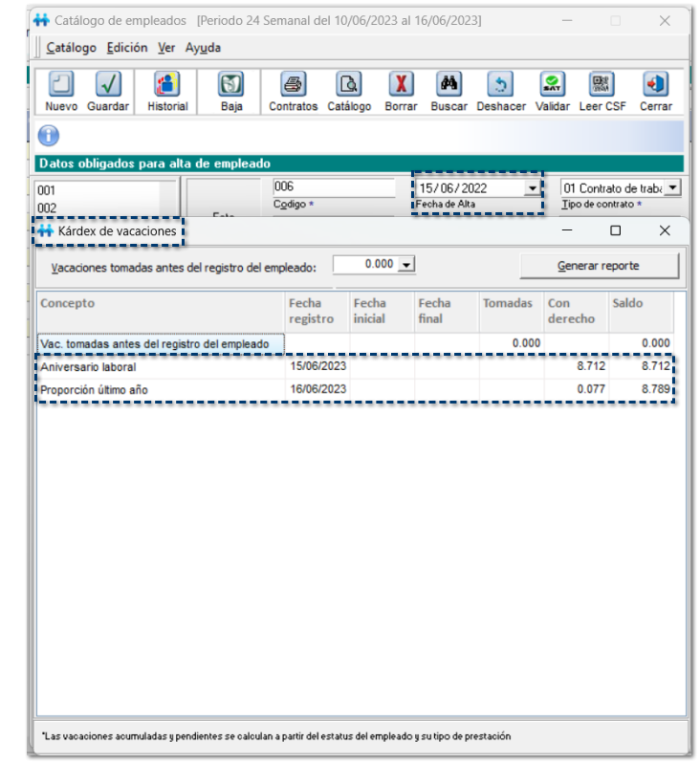The height and width of the screenshot is (764, 700).
Task: Undo changes with Deshacer icon
Action: [x=501, y=84]
